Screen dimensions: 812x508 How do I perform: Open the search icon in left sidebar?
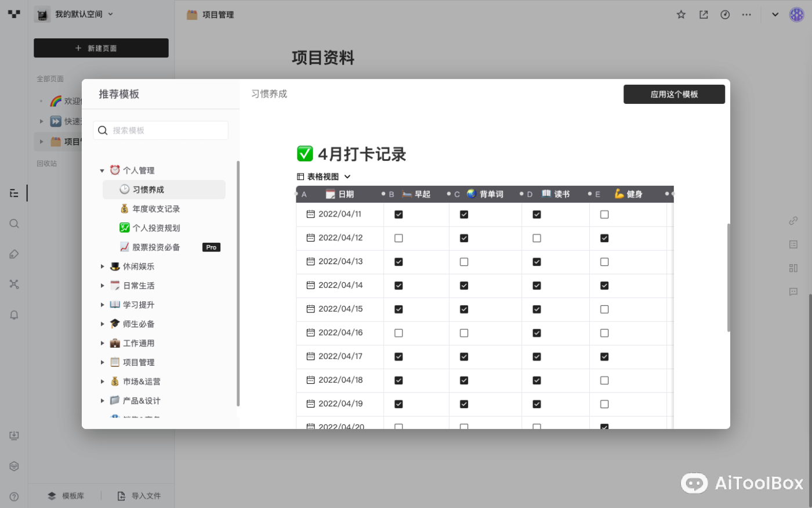click(14, 224)
